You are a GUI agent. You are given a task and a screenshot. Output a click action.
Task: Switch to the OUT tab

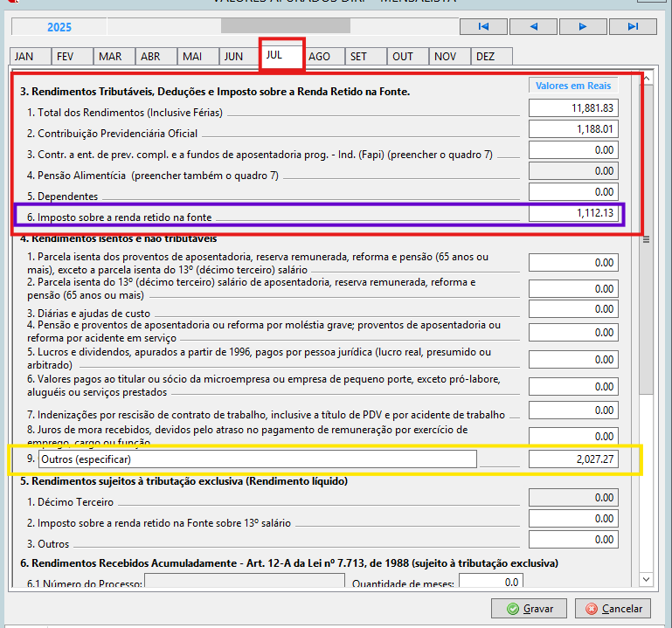(408, 56)
